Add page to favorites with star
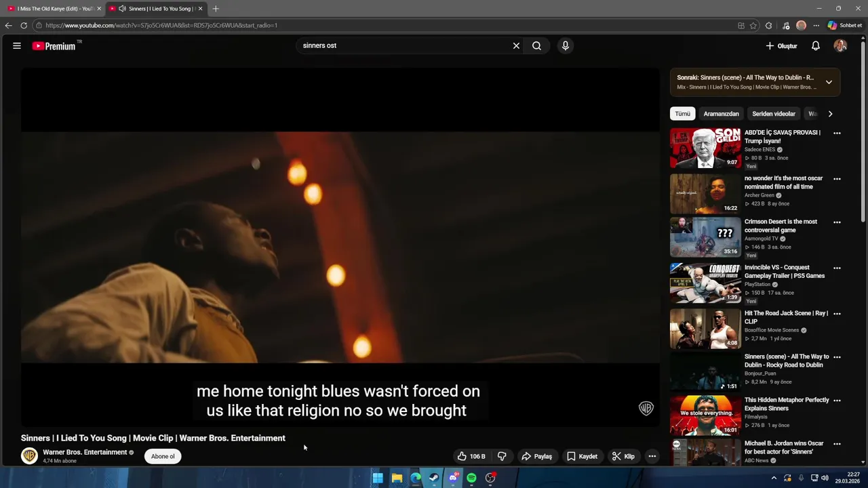 click(x=753, y=26)
